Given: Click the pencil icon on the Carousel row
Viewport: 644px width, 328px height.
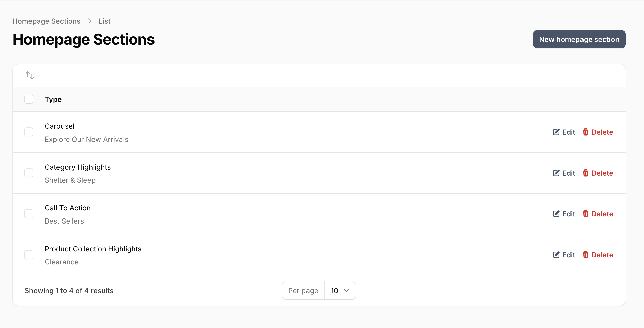Looking at the screenshot, I should 556,132.
